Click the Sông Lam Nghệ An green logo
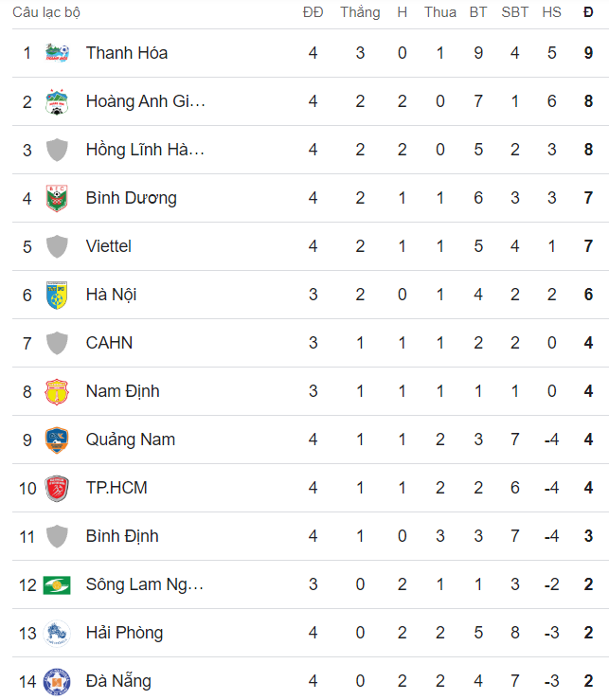609x700 pixels. 57,584
